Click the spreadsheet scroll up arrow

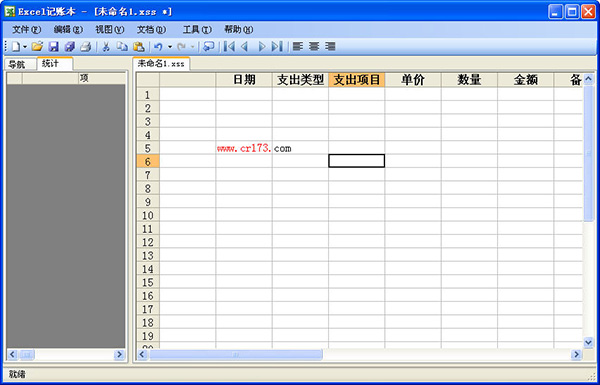pyautogui.click(x=588, y=79)
